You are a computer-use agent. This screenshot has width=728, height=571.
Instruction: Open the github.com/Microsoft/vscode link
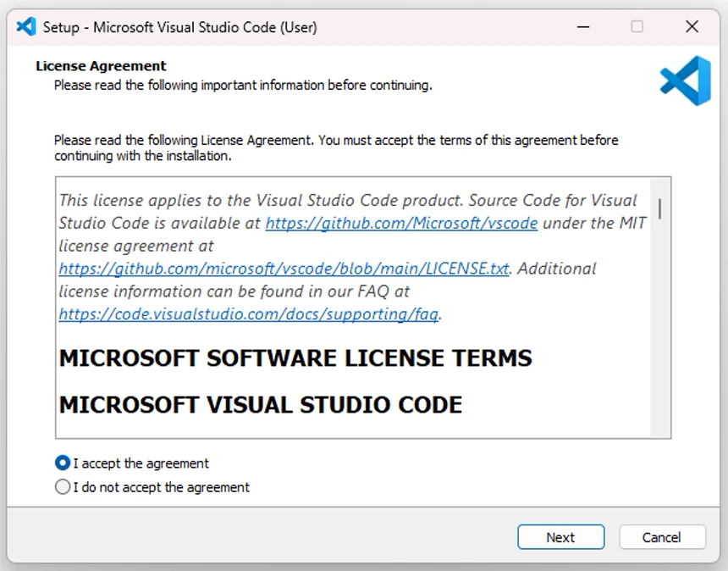[401, 223]
